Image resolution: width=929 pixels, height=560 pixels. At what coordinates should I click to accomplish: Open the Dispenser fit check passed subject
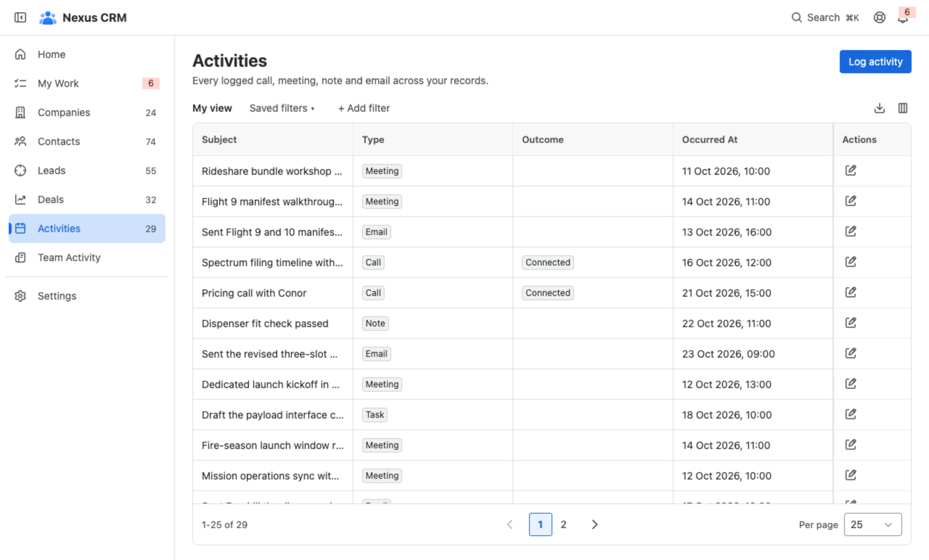tap(265, 323)
